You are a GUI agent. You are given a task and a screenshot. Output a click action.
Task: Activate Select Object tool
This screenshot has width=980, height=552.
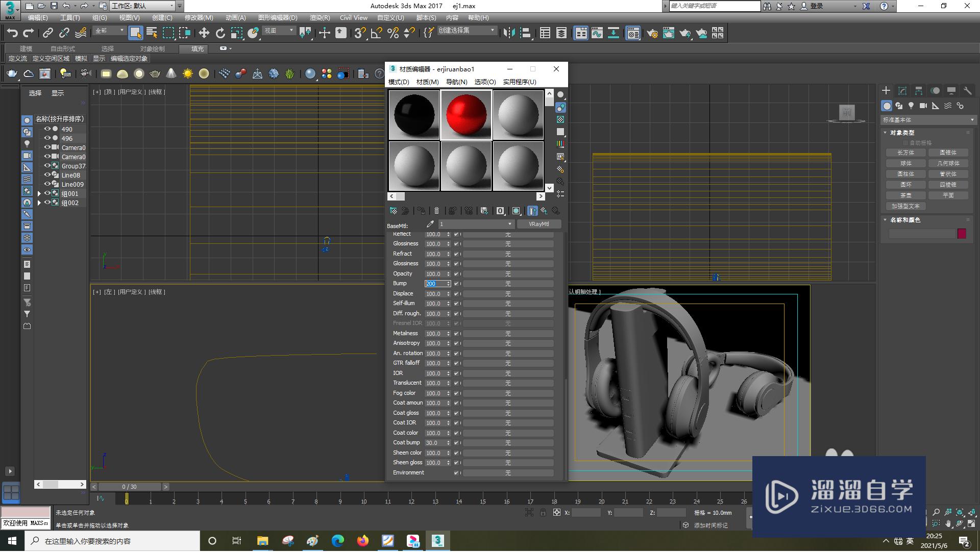pyautogui.click(x=135, y=33)
